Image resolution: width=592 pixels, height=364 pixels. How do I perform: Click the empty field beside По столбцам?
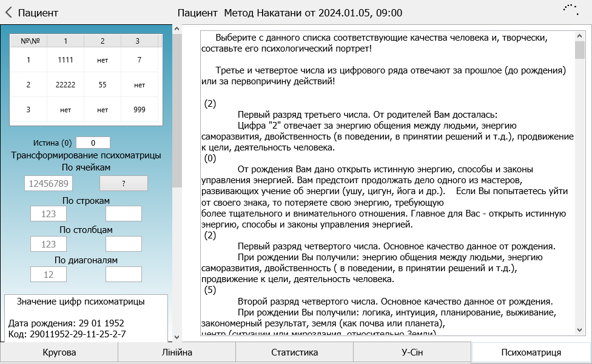pos(123,244)
